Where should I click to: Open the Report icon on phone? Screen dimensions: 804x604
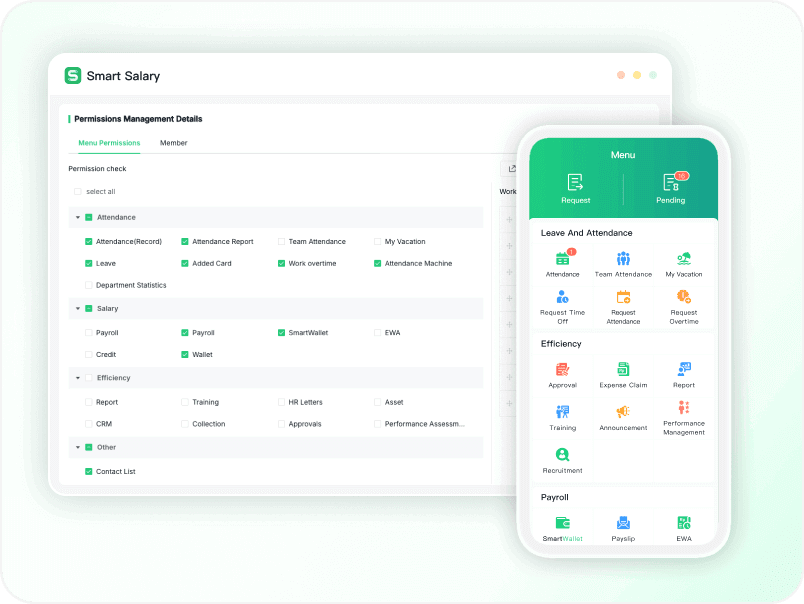click(x=684, y=369)
